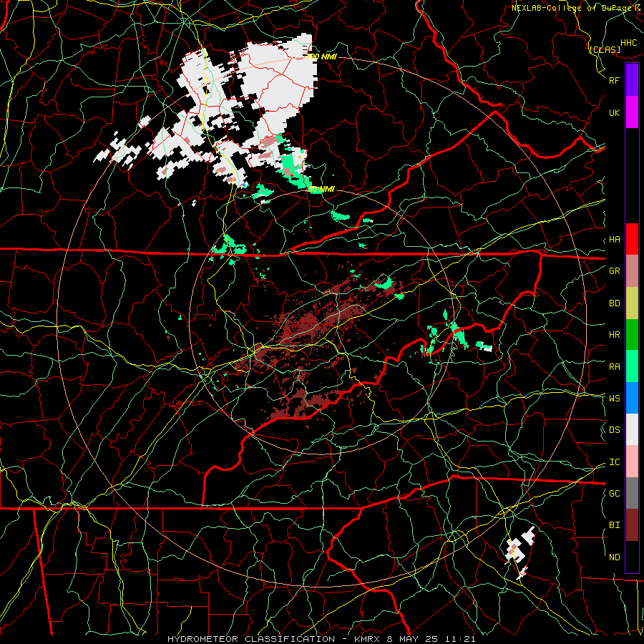Click the WS legend label
This screenshot has height=644, width=644.
(x=614, y=399)
